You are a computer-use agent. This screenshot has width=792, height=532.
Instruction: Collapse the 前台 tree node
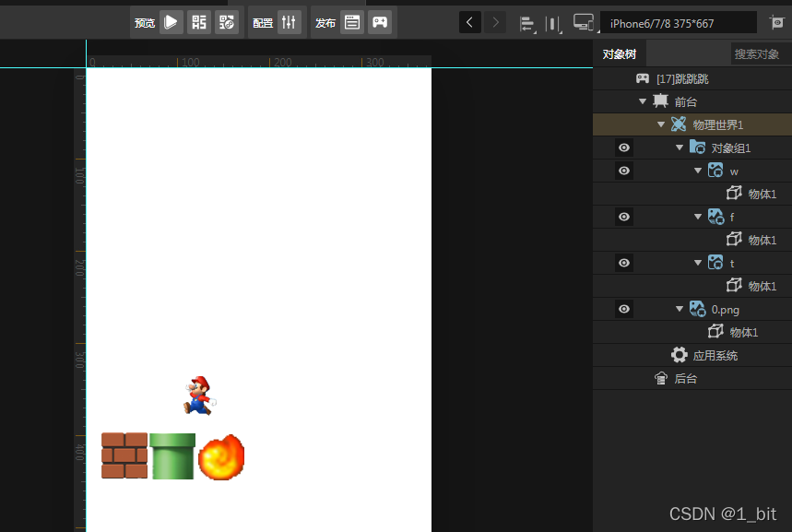click(x=643, y=101)
